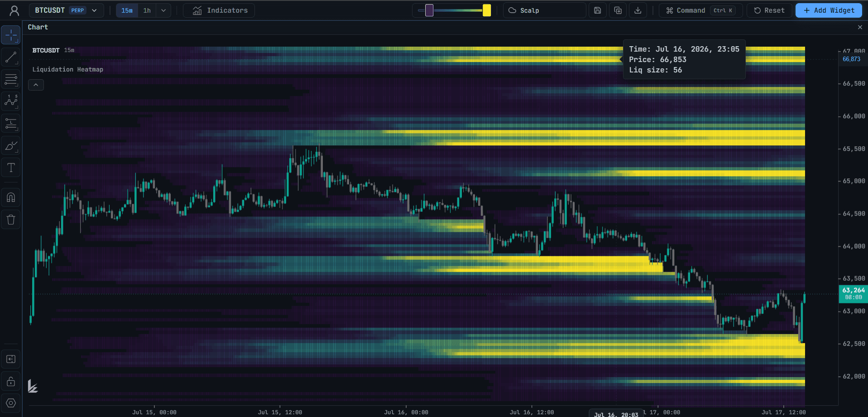The image size is (868, 417).
Task: Switch to the 15m timeframe
Action: coord(127,10)
